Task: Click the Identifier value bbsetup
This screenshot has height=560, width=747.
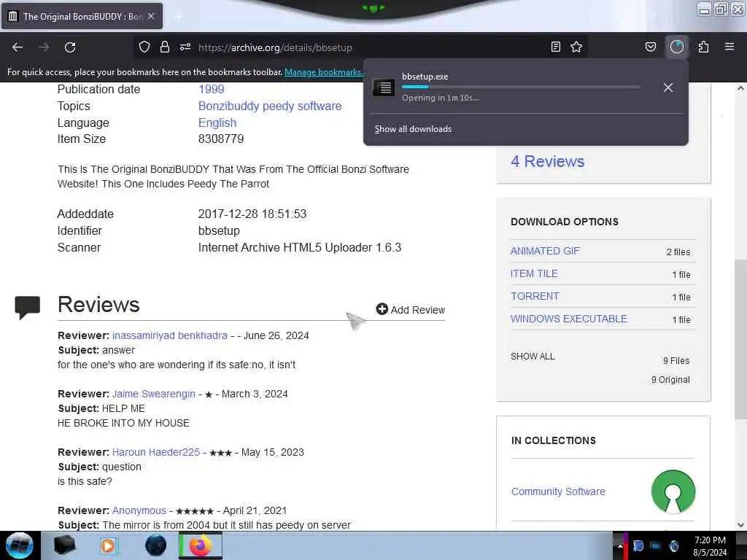Action: click(x=219, y=231)
